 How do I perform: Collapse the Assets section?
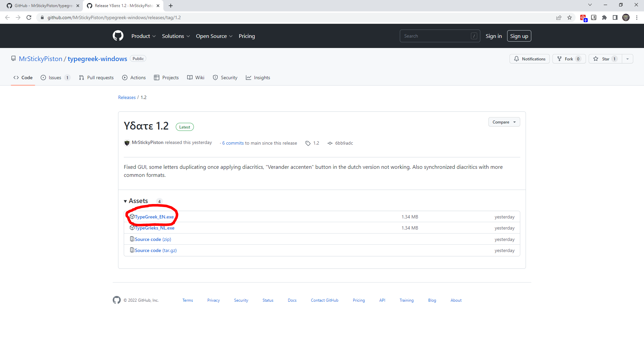(x=125, y=201)
